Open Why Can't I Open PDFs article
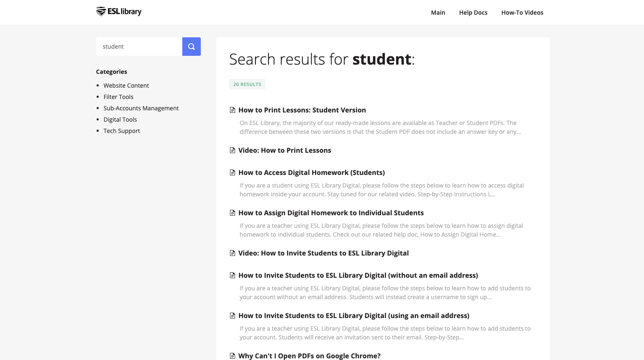The height and width of the screenshot is (360, 644). (310, 356)
